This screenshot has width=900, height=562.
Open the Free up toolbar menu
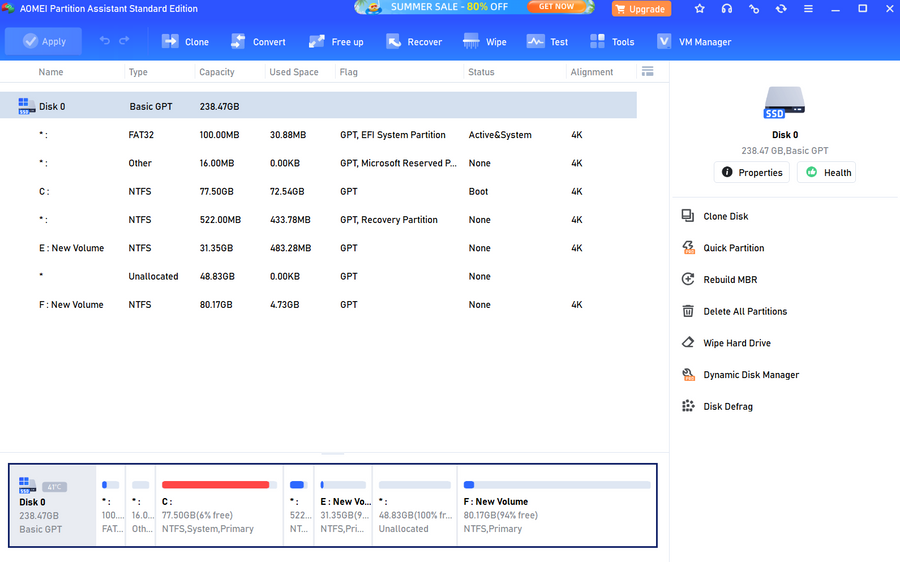pos(336,41)
